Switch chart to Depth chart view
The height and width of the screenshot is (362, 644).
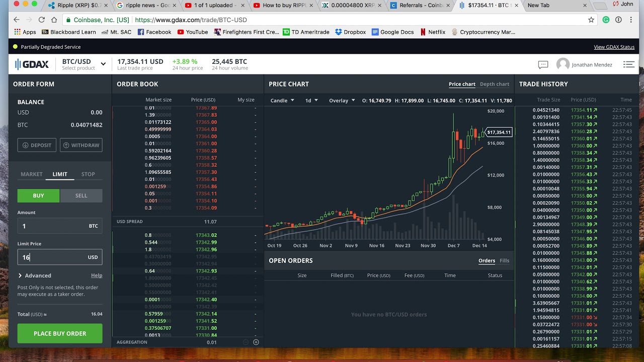[495, 84]
